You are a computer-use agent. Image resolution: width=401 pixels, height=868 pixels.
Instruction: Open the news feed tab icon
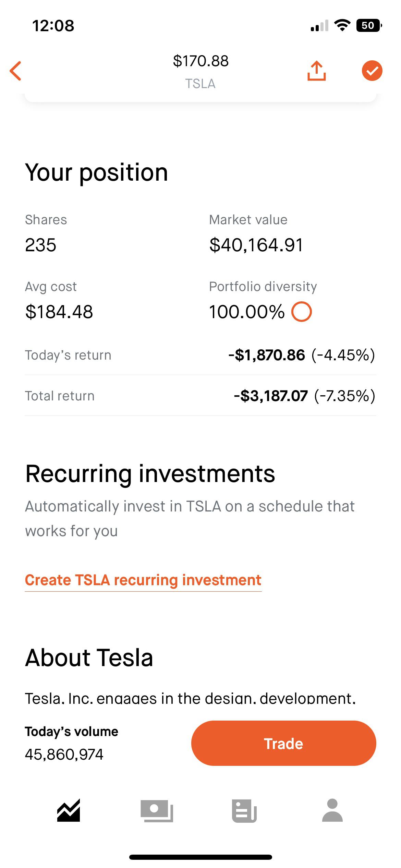(x=244, y=810)
